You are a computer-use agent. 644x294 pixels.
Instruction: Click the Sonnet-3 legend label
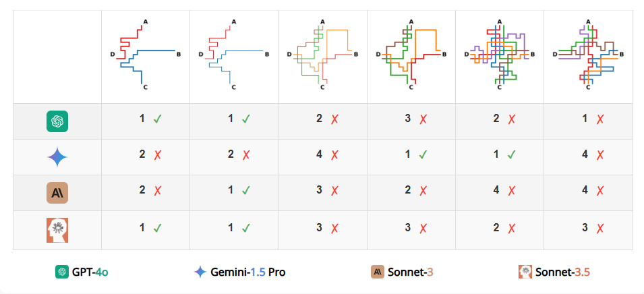pos(410,272)
